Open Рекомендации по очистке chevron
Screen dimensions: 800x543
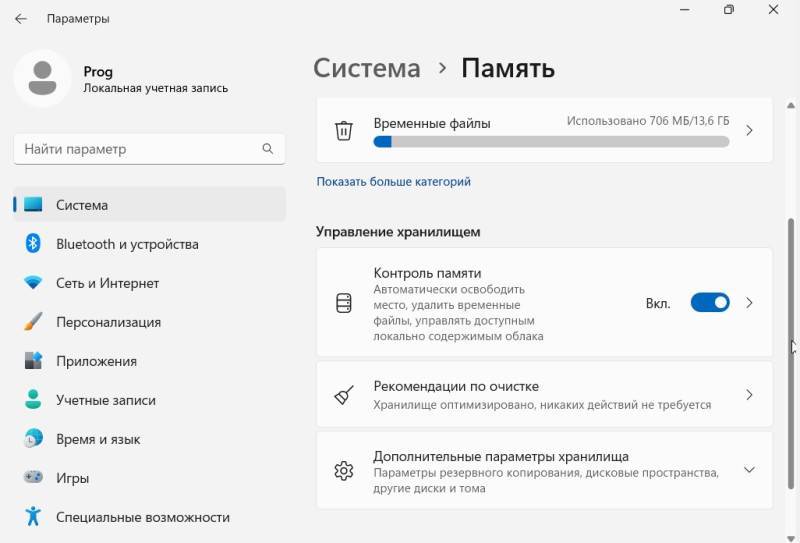point(749,395)
